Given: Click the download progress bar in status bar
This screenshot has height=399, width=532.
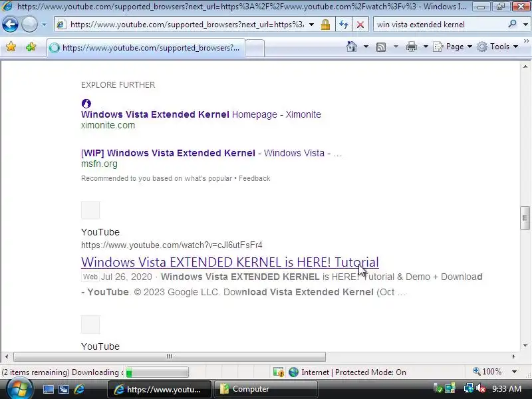Looking at the screenshot, I should click(157, 372).
